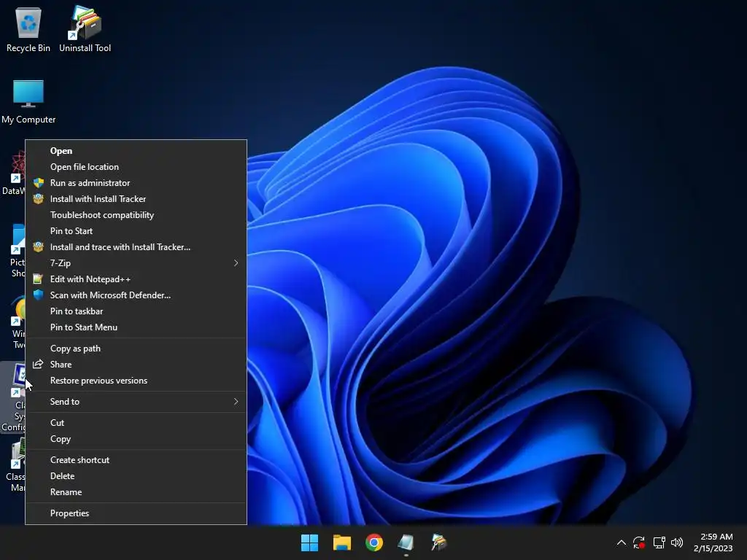Screen dimensions: 747x560
Task: Select the Class Ma desktop shortcut
Action: pyautogui.click(x=15, y=465)
